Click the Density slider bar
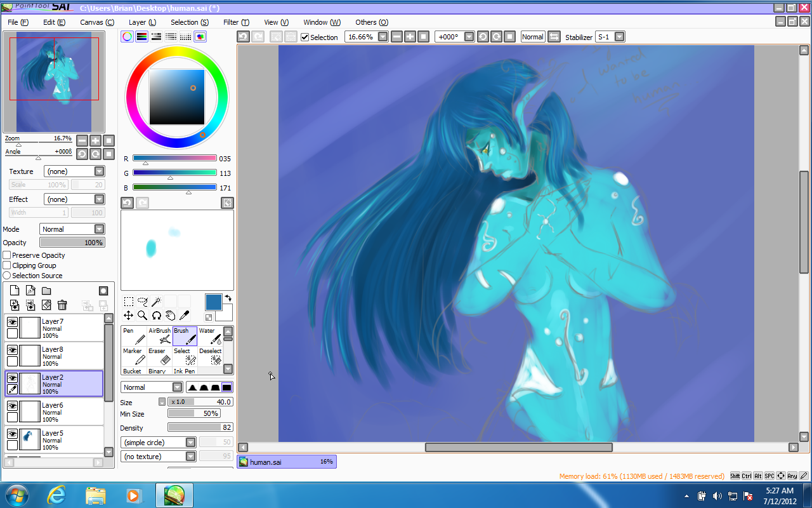The width and height of the screenshot is (812, 508). 200,428
